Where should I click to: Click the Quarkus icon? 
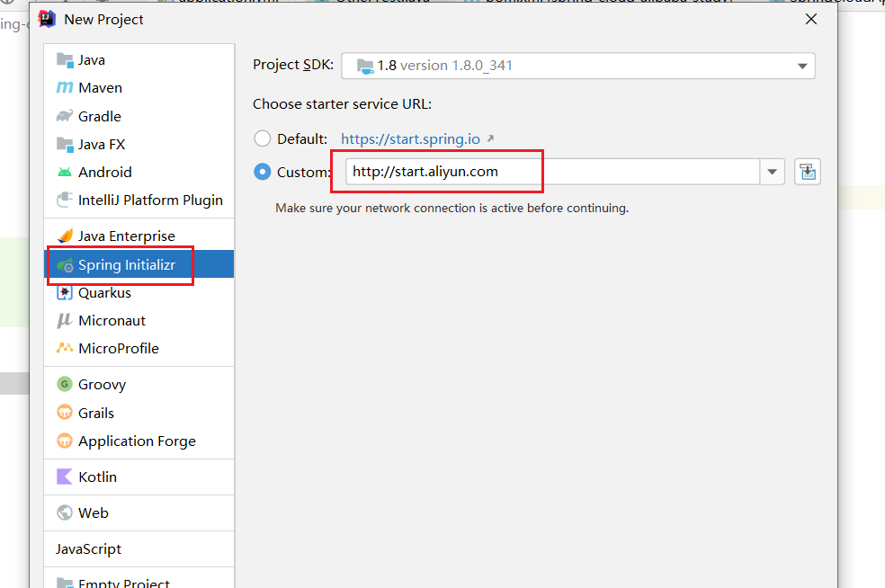[65, 293]
